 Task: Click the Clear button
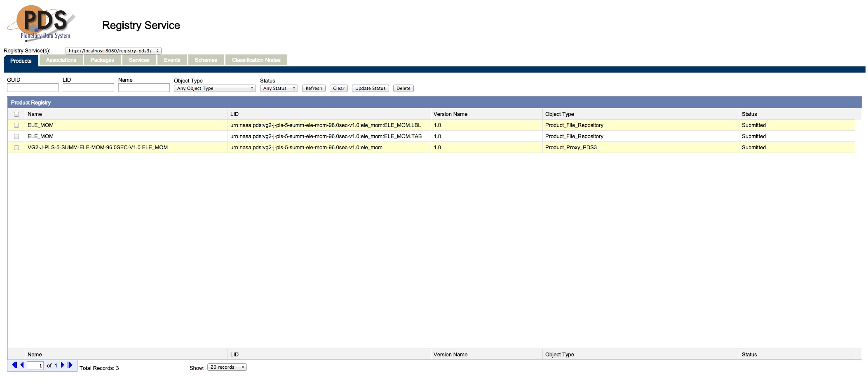[339, 88]
